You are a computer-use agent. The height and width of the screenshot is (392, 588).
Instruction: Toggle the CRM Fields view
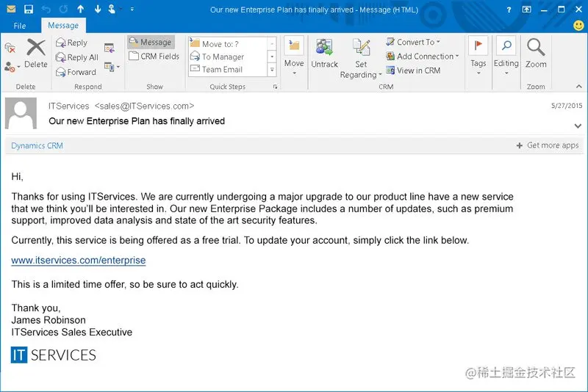click(154, 57)
